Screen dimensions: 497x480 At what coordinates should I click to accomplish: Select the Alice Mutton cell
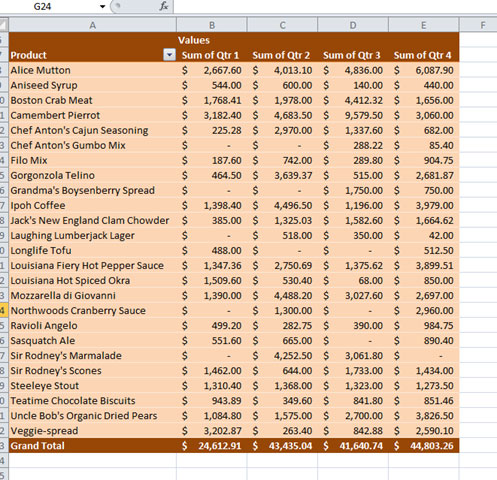pos(92,70)
